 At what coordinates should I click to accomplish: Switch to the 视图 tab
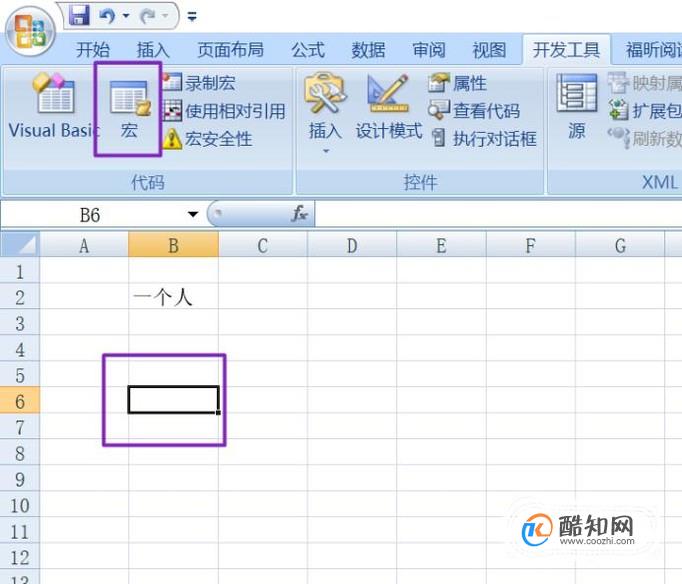coord(489,50)
